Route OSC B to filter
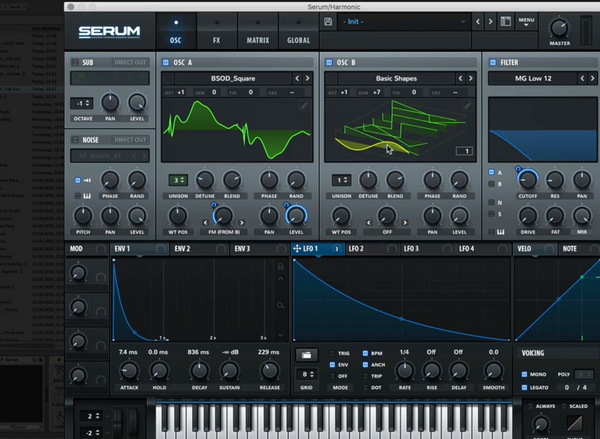 492,184
